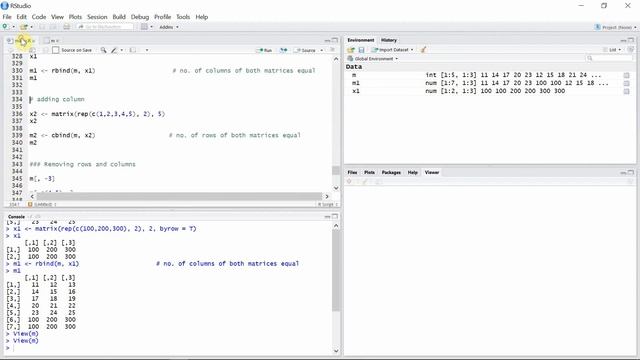640x360 pixels.
Task: Open the Tools menu
Action: [183, 17]
